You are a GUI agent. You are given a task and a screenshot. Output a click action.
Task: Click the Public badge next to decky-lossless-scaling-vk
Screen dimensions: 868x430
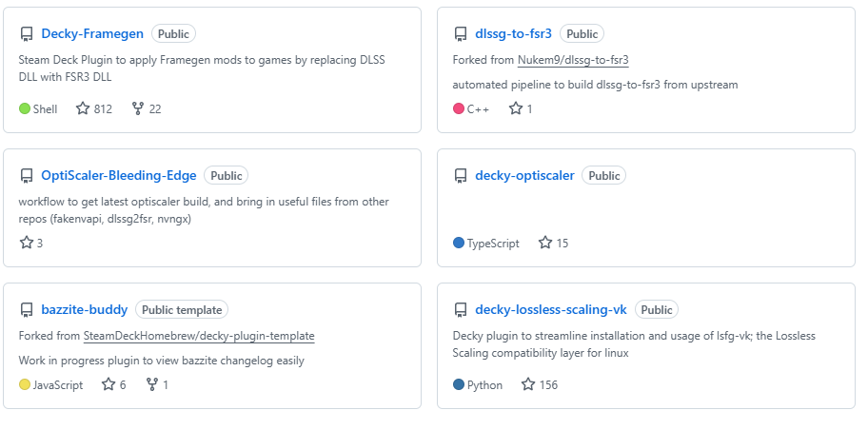click(x=657, y=309)
